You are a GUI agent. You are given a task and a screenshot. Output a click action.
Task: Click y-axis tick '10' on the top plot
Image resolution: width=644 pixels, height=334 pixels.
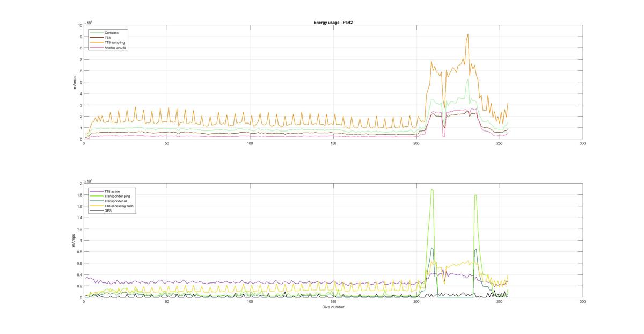(x=80, y=25)
